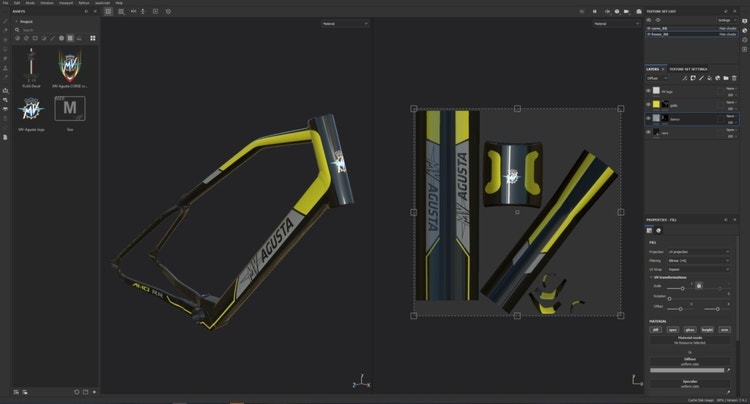Toggle the diff channel button

655,329
